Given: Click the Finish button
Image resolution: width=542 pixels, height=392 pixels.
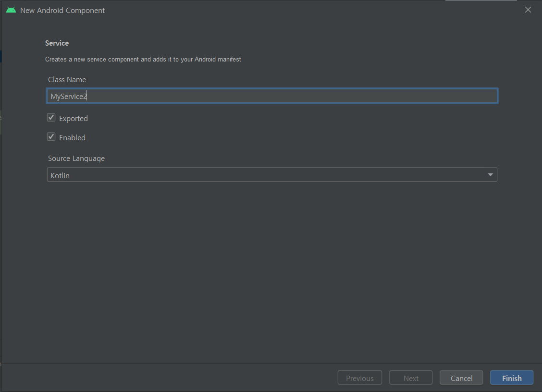Looking at the screenshot, I should click(512, 378).
